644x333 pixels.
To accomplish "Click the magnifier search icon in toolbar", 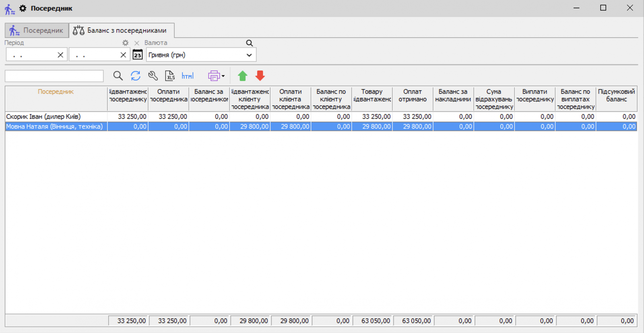I will coord(118,76).
